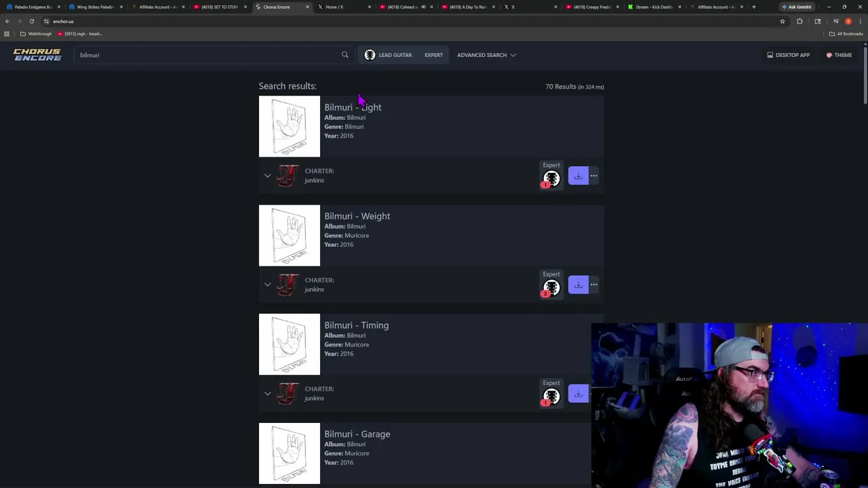
Task: Open the Expert difficulty selector
Action: pos(433,55)
